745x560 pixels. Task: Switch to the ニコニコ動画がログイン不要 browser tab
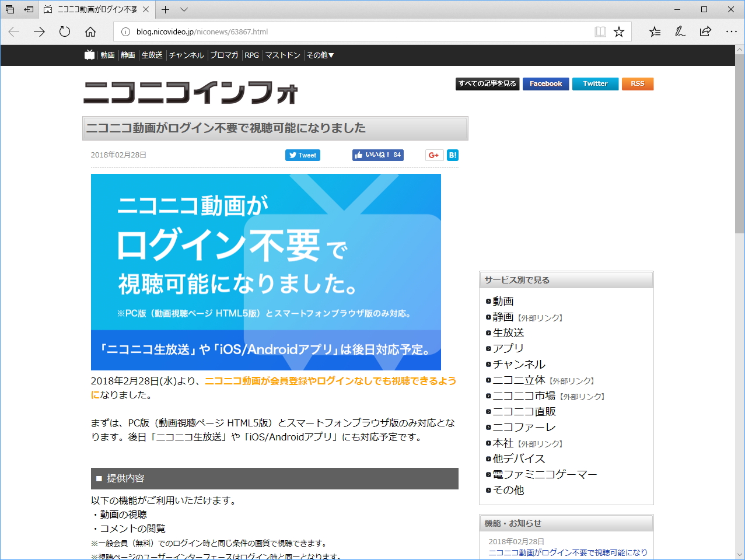93,9
